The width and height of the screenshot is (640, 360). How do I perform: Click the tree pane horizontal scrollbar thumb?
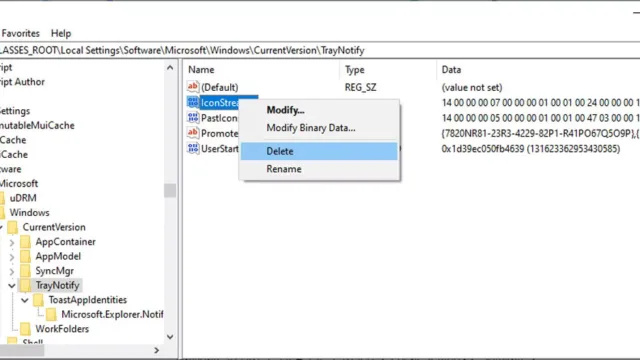coord(22,350)
